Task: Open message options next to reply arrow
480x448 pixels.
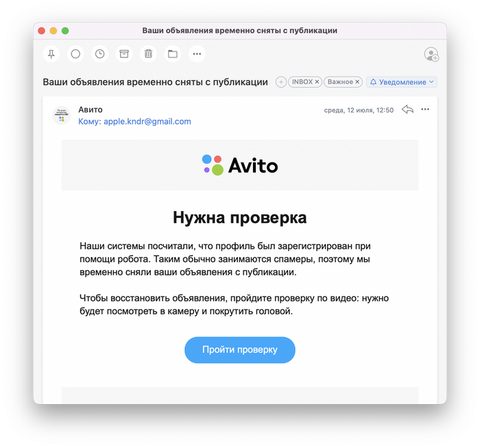Action: coord(425,110)
